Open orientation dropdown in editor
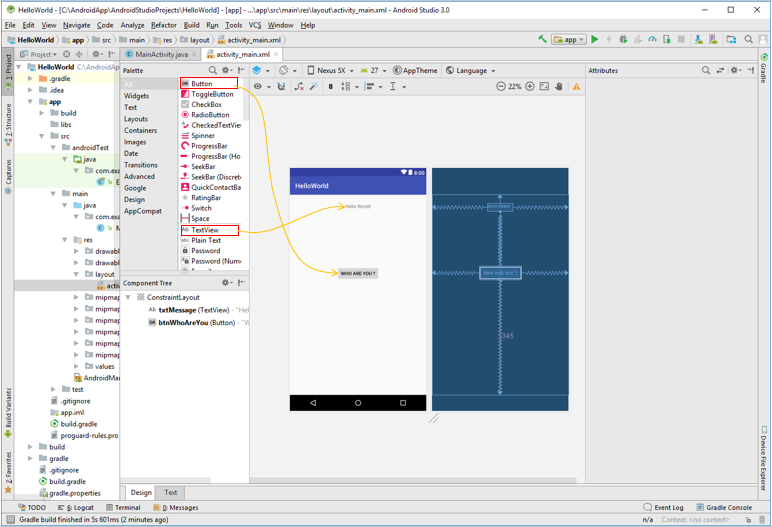 [288, 70]
